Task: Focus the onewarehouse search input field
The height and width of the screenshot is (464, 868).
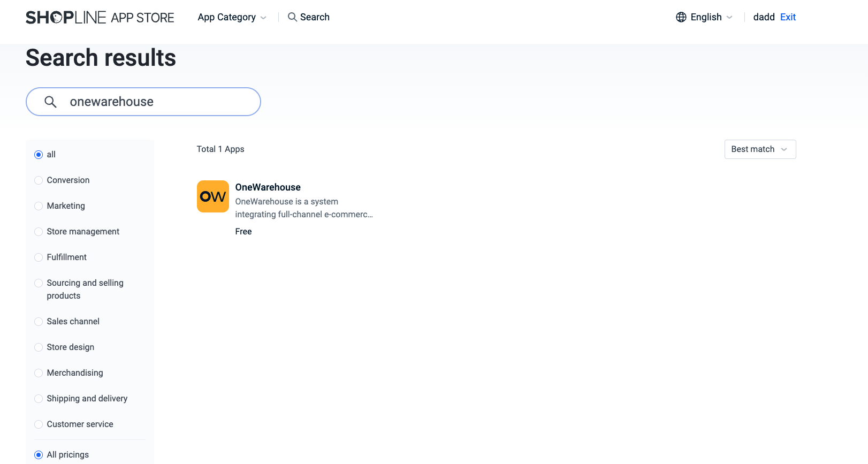Action: (143, 102)
